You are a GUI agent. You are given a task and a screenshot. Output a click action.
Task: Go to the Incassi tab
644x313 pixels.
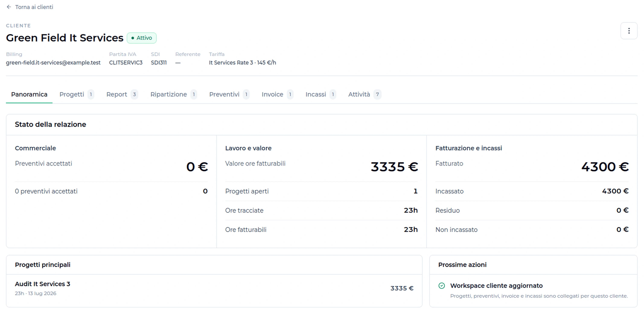click(x=321, y=94)
